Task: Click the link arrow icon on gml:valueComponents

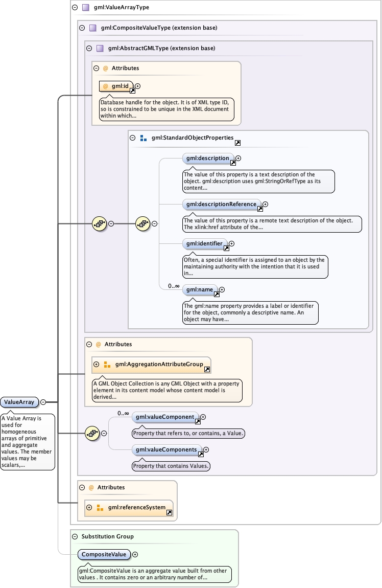Action: pos(201,454)
